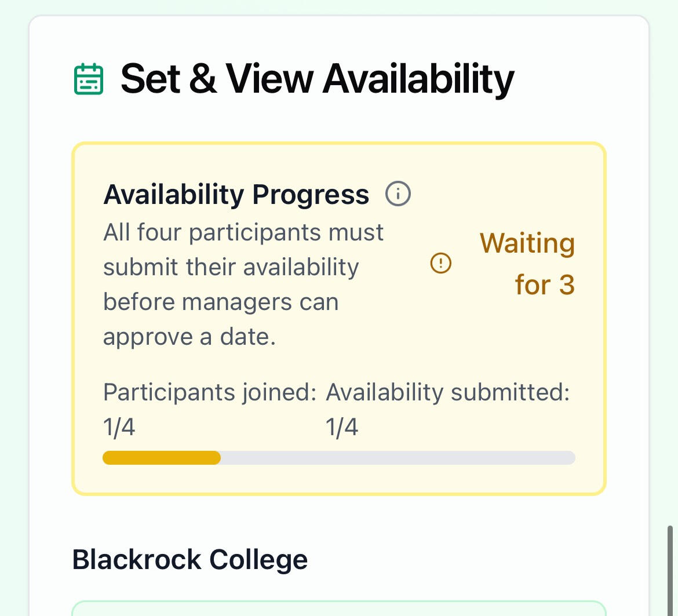Click the "Set & View Availability" heading
This screenshot has width=678, height=616.
coord(317,79)
